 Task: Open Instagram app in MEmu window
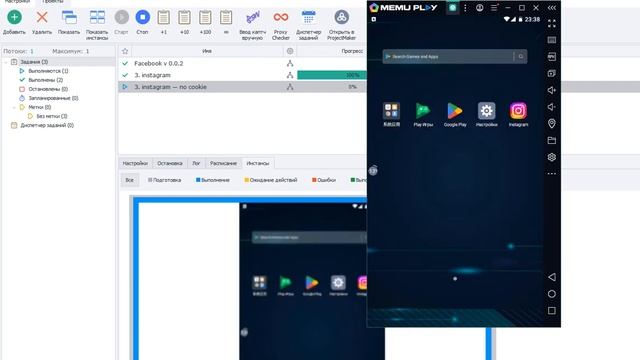[x=518, y=111]
